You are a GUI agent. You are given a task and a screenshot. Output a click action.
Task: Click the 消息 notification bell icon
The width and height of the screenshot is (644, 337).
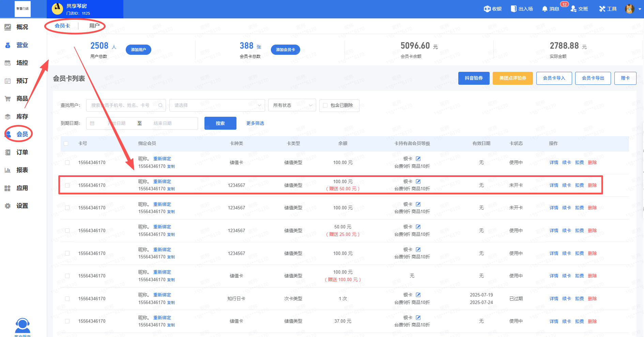pyautogui.click(x=545, y=9)
